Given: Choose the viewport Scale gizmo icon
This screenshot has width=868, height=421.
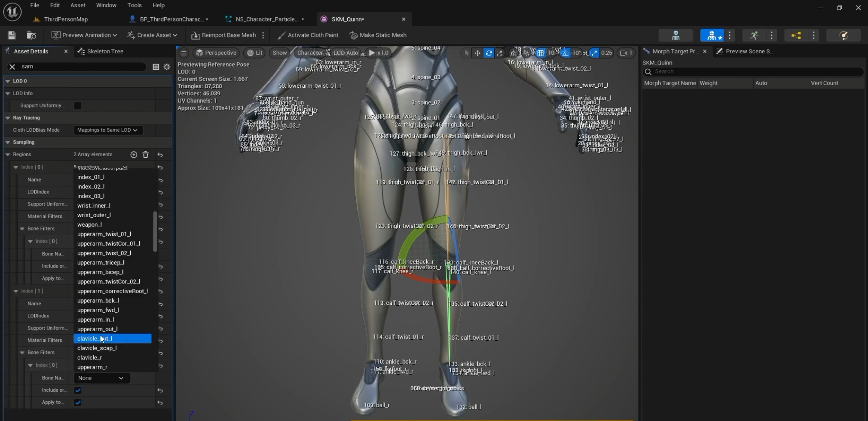Looking at the screenshot, I should (499, 53).
